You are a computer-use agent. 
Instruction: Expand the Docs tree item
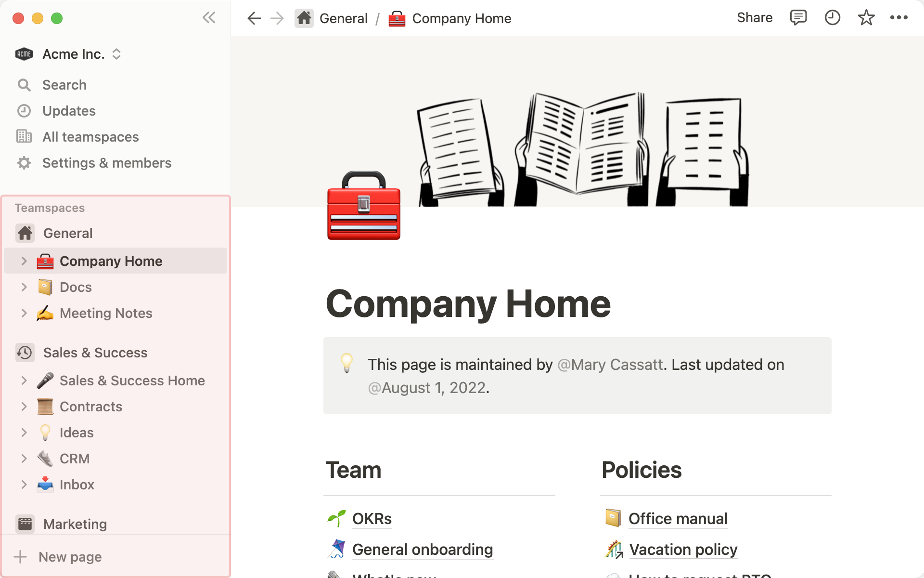pos(23,286)
